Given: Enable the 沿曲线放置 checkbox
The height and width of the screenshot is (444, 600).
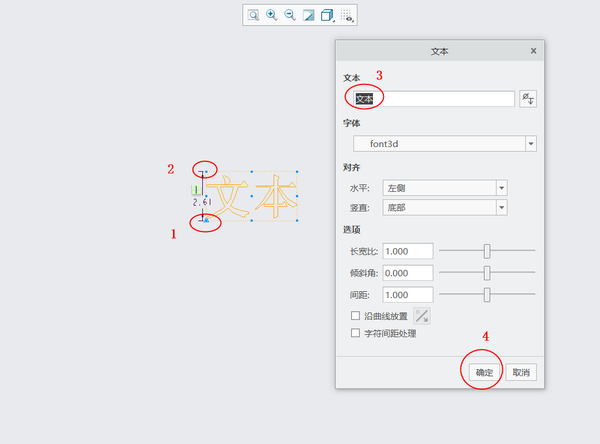Looking at the screenshot, I should pos(355,315).
